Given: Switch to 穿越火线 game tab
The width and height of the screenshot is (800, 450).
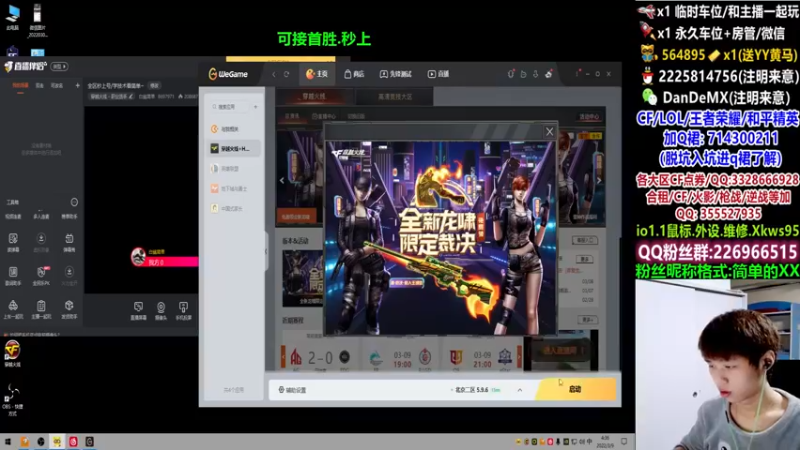Looking at the screenshot, I should click(315, 96).
